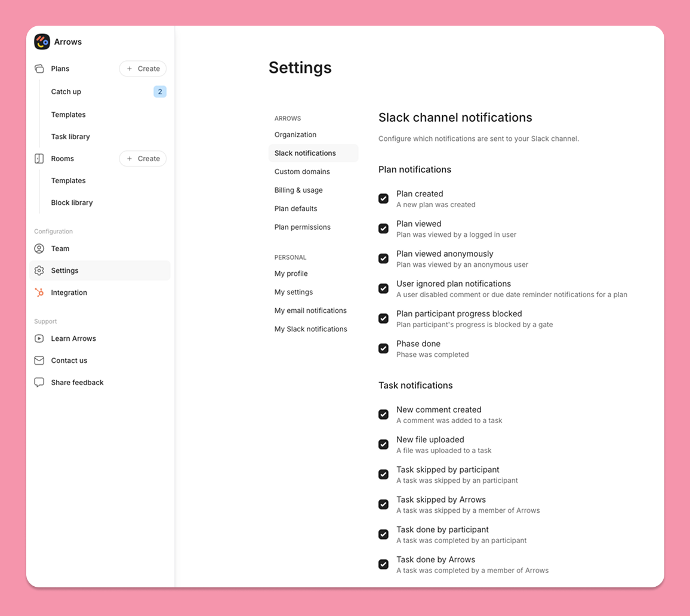Toggle New file uploaded checkbox
This screenshot has width=690, height=616.
coord(384,445)
